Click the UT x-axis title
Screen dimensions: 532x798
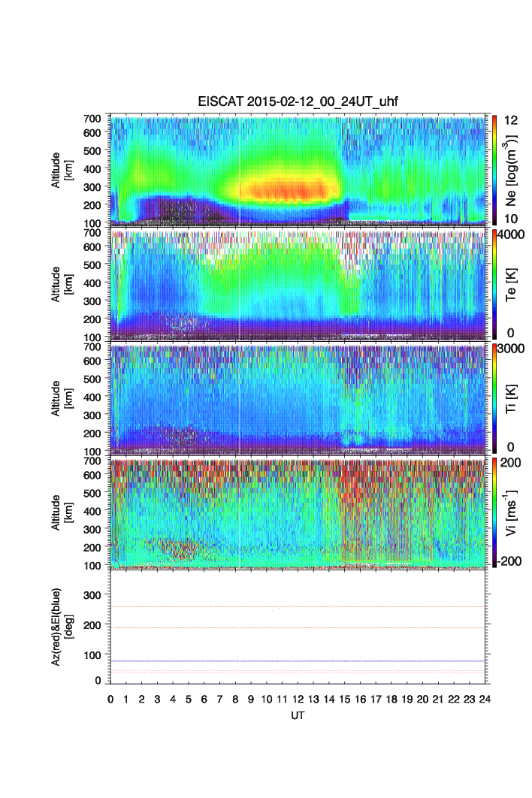(298, 715)
